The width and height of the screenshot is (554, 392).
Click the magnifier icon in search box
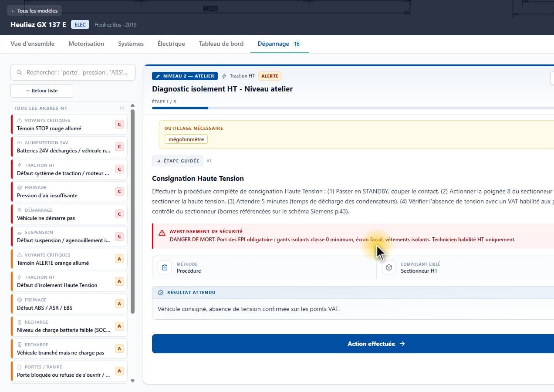[x=19, y=73]
